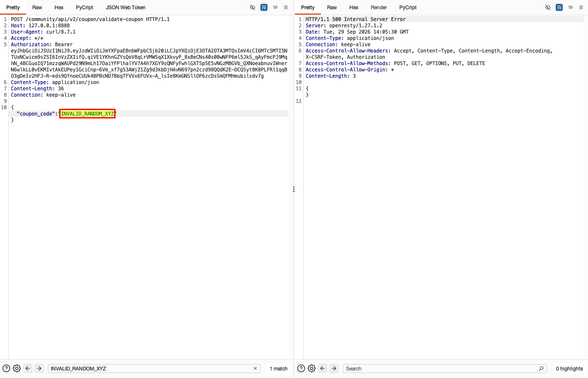Toggle request non-printable characters \n
588x378 pixels.
pos(276,8)
